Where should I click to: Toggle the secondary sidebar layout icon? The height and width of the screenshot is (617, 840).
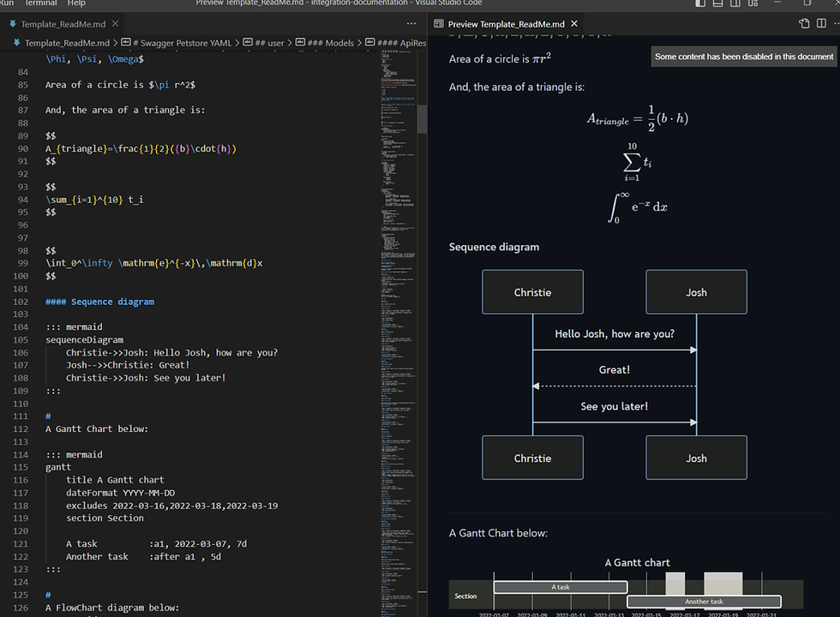(735, 3)
